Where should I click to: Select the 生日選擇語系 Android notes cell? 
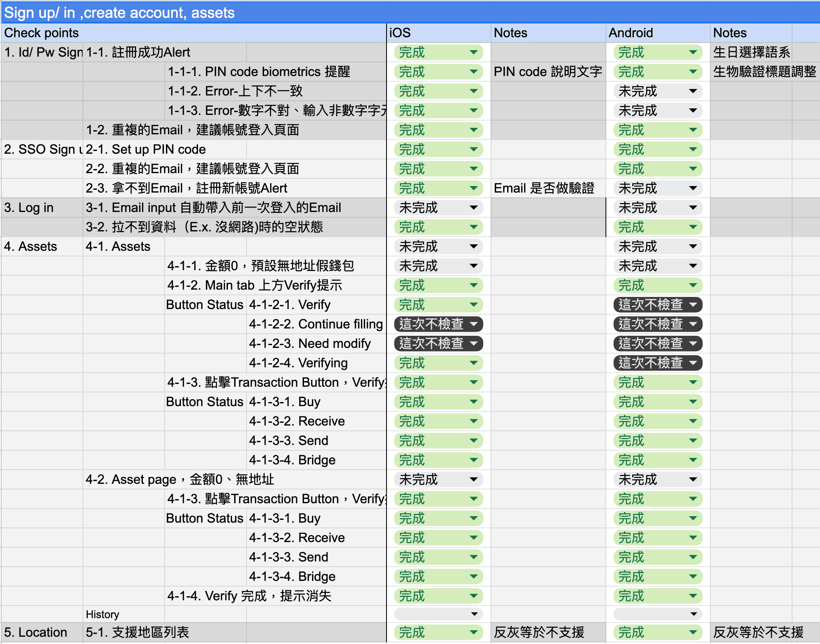[751, 53]
